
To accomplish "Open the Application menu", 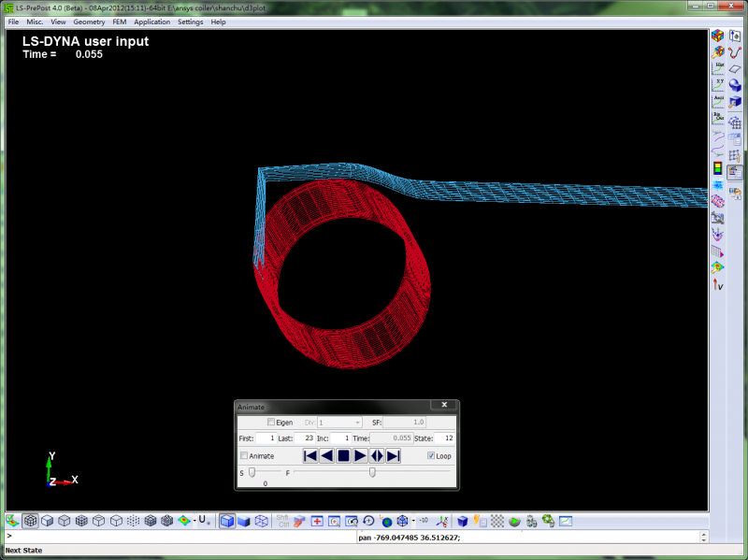I will [x=151, y=22].
